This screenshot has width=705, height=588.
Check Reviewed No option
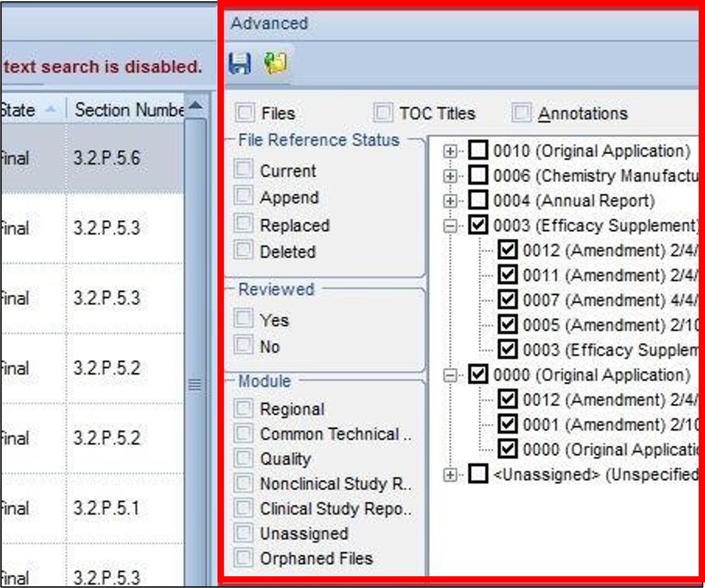coord(244,345)
